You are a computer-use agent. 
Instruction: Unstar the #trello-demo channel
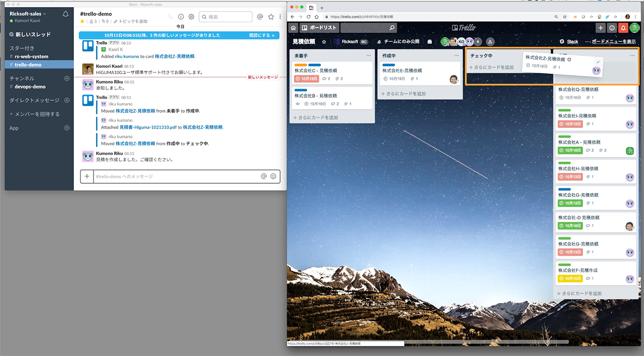[83, 22]
